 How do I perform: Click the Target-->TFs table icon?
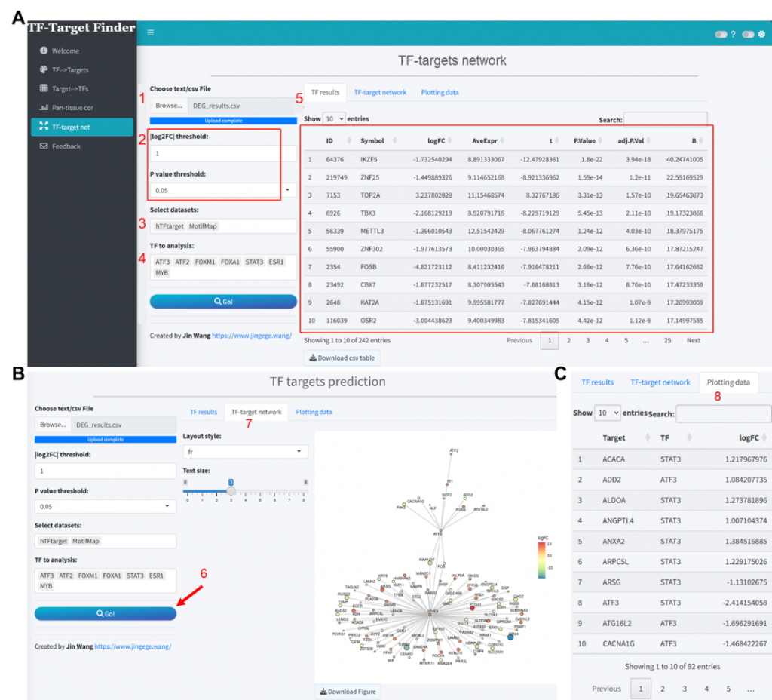[44, 89]
